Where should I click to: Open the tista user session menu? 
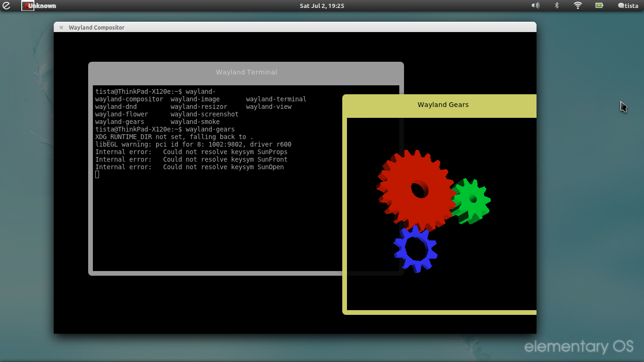coord(627,6)
